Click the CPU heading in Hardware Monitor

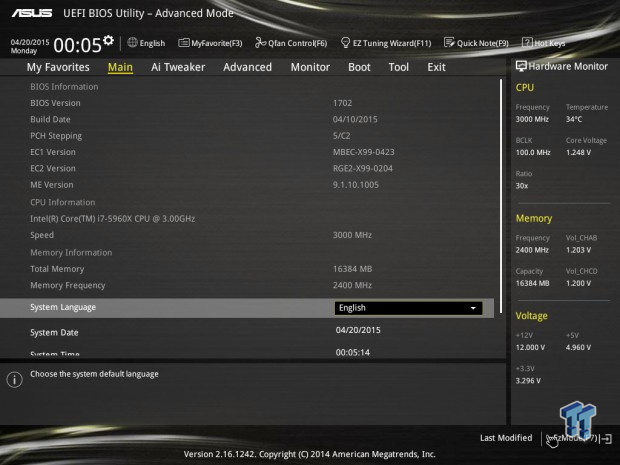[x=525, y=87]
